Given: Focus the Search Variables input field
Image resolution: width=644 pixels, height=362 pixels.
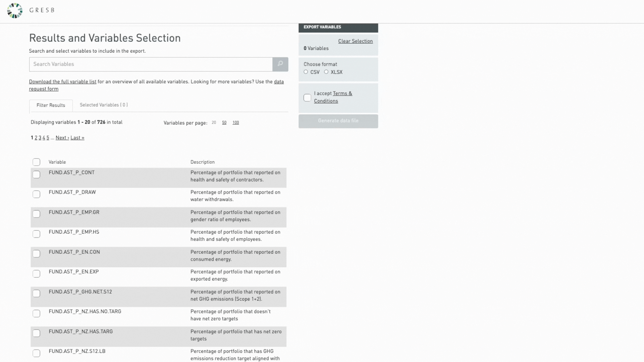Looking at the screenshot, I should click(x=151, y=64).
